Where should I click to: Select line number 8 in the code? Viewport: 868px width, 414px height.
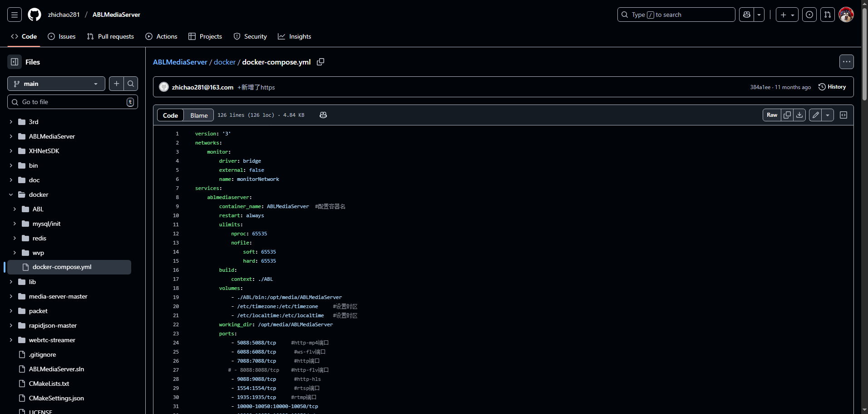pyautogui.click(x=177, y=197)
